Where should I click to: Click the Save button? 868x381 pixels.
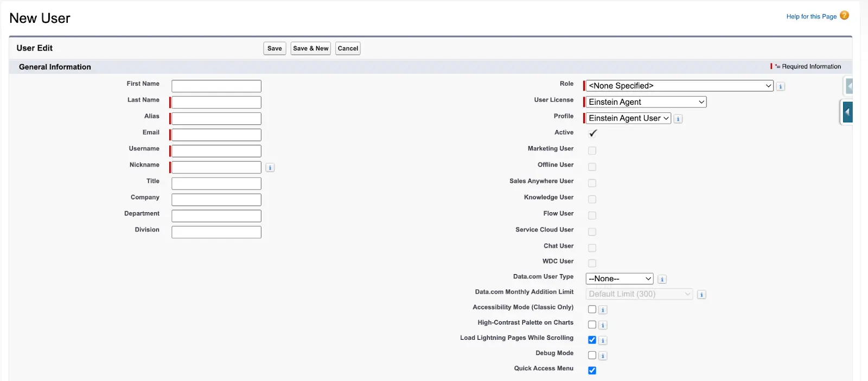275,48
